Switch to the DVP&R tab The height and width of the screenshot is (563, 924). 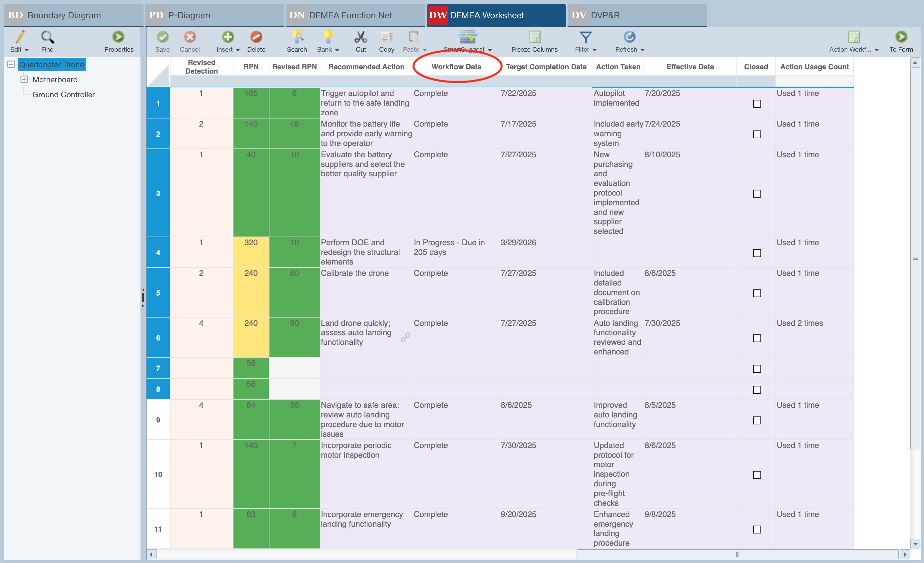[637, 15]
